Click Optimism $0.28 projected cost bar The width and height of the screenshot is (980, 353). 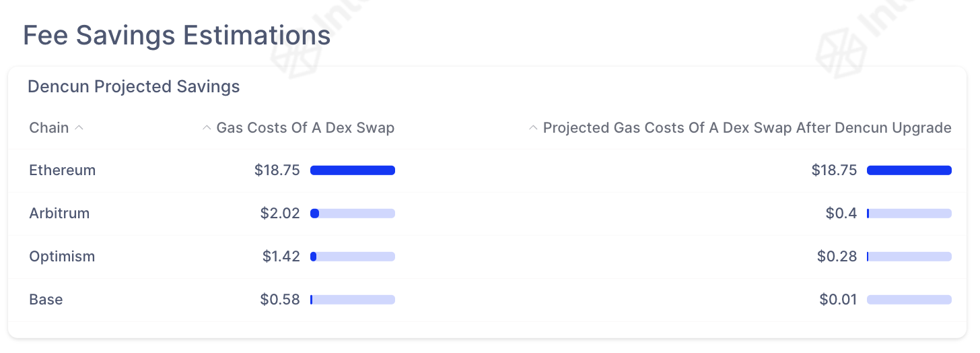[909, 257]
